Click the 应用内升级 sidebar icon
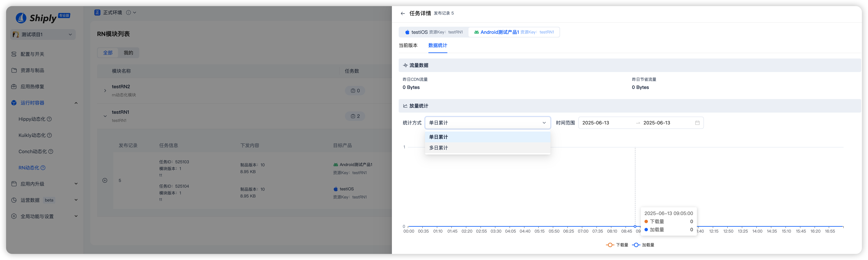This screenshot has height=260, width=868. [x=14, y=184]
